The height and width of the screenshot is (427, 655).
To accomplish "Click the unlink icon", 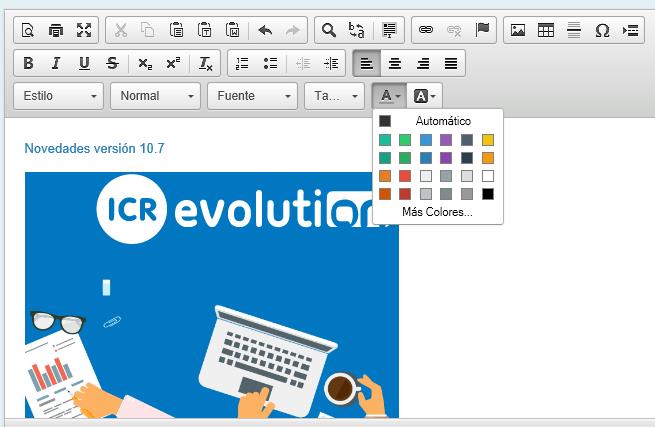I will pos(454,30).
